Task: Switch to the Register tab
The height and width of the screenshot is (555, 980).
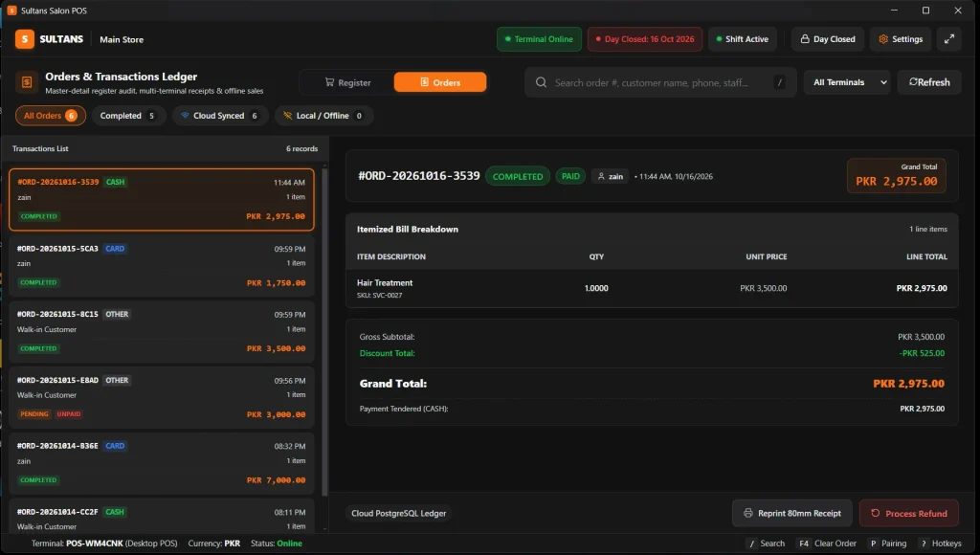Action: 347,82
